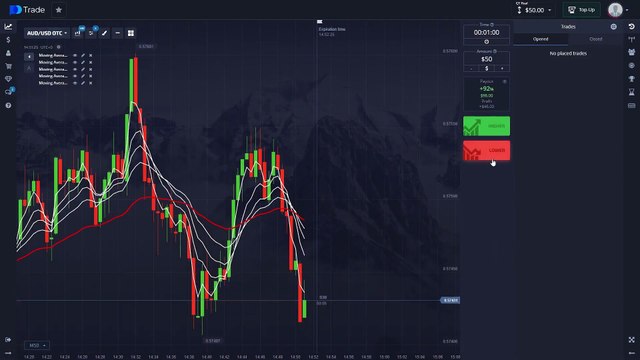Select the drawing pen tool

104,33
